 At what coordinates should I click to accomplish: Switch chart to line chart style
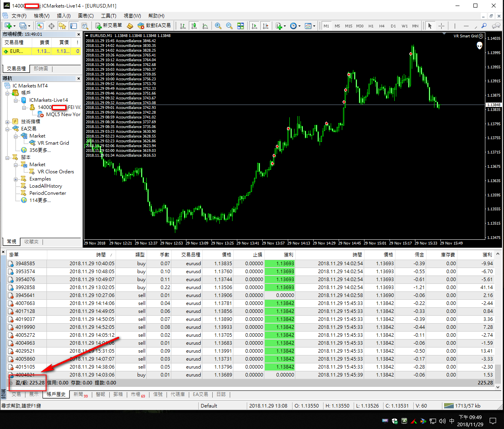tap(205, 26)
